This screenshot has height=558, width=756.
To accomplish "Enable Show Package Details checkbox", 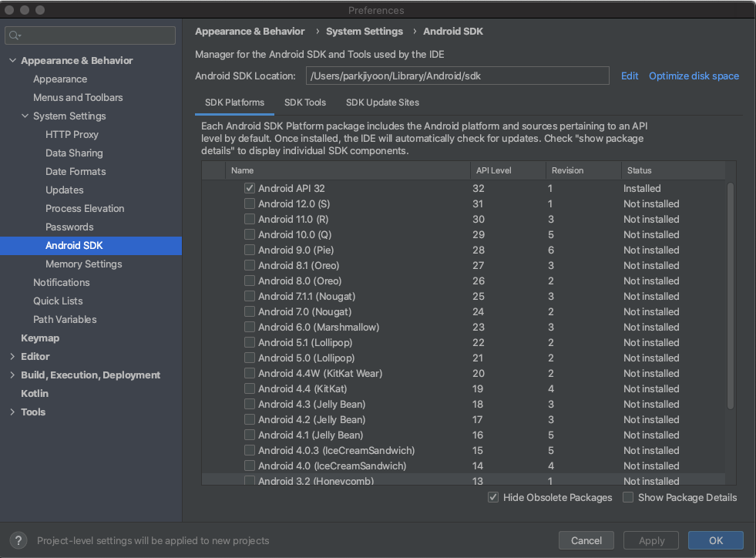I will tap(628, 497).
